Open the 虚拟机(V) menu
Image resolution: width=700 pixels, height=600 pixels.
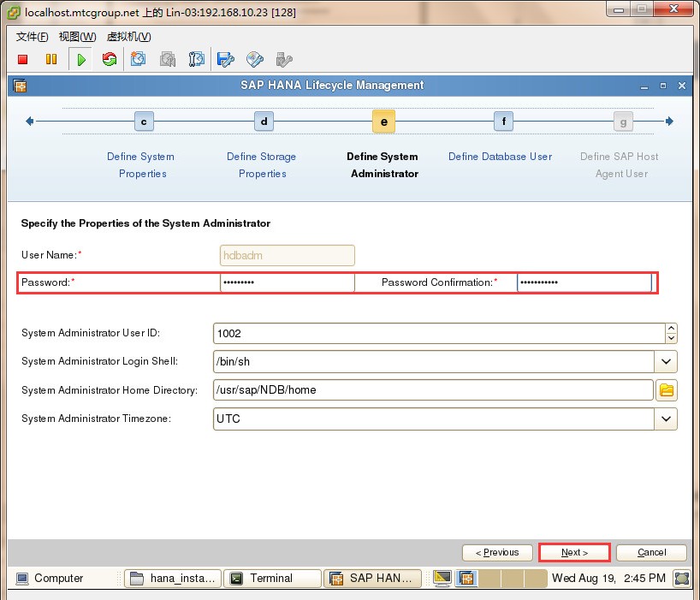[129, 37]
